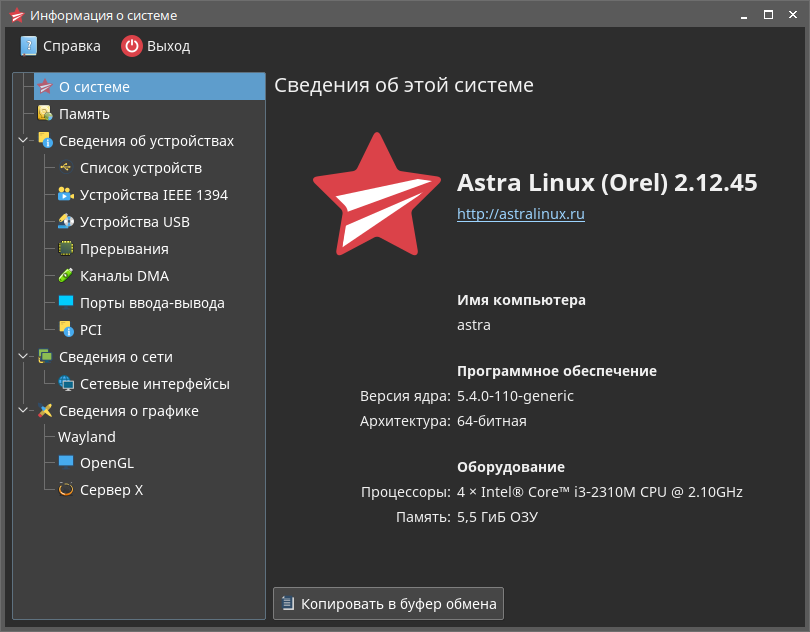The height and width of the screenshot is (632, 810).
Task: Show OpenGL information
Action: (106, 463)
